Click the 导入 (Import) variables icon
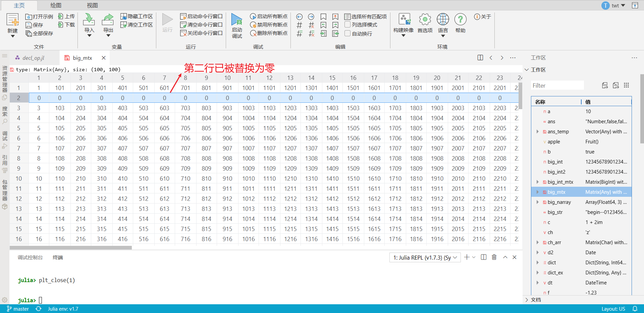 coord(89,19)
